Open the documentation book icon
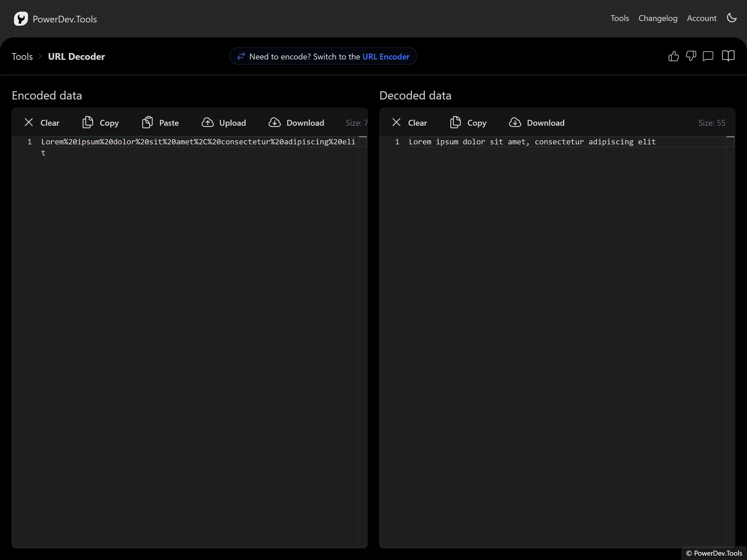The image size is (747, 560). (x=728, y=56)
